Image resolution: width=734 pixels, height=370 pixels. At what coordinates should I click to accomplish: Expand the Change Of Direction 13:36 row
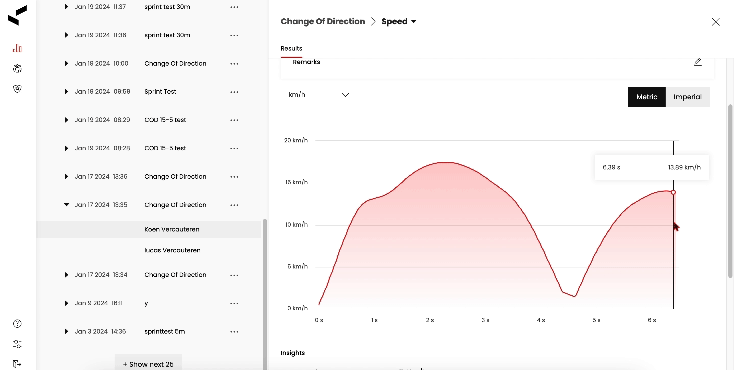tap(66, 177)
